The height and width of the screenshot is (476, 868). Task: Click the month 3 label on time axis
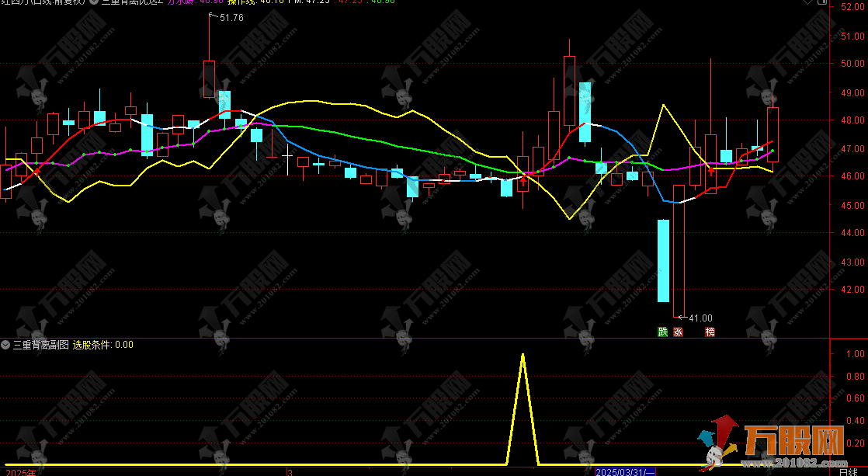(x=289, y=471)
